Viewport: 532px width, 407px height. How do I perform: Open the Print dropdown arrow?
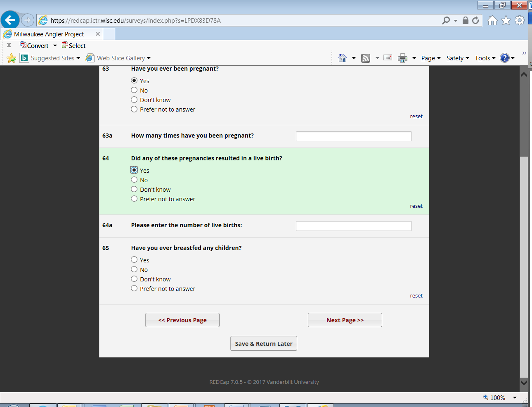pyautogui.click(x=414, y=58)
